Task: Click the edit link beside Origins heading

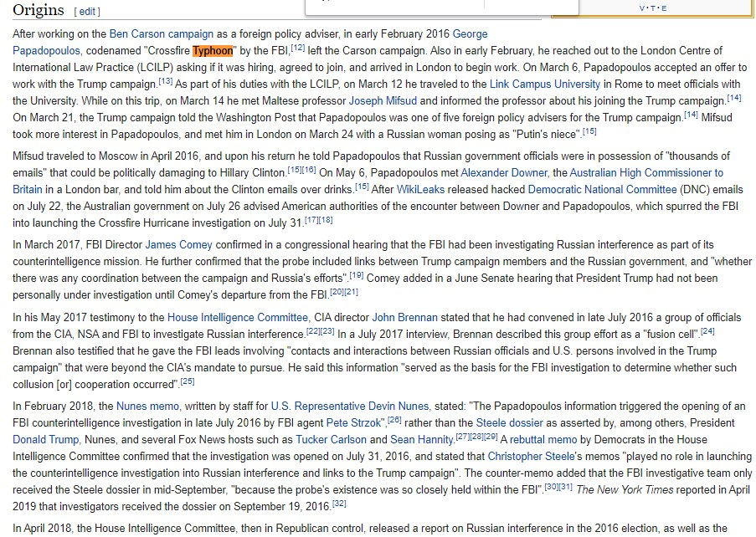Action: 87,12
